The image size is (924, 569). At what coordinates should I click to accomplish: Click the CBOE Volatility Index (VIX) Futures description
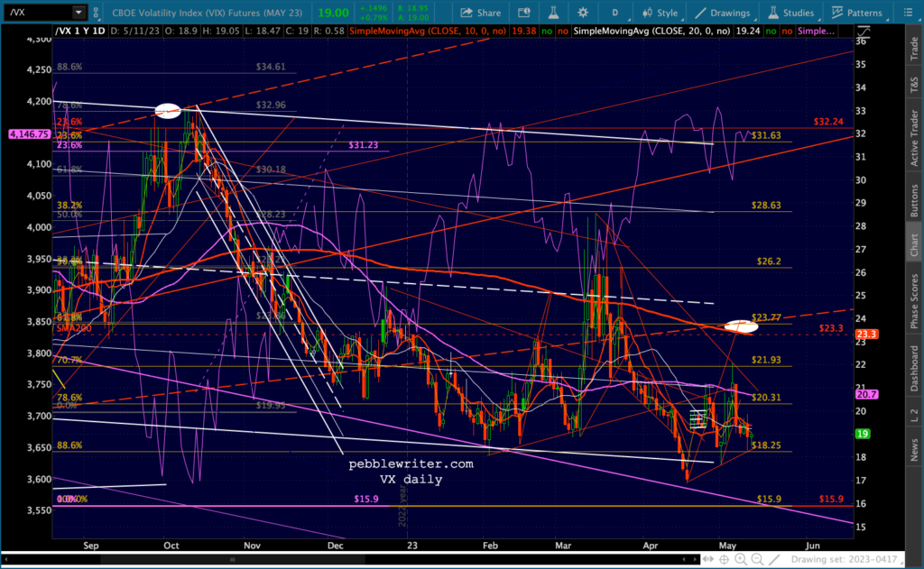point(208,13)
